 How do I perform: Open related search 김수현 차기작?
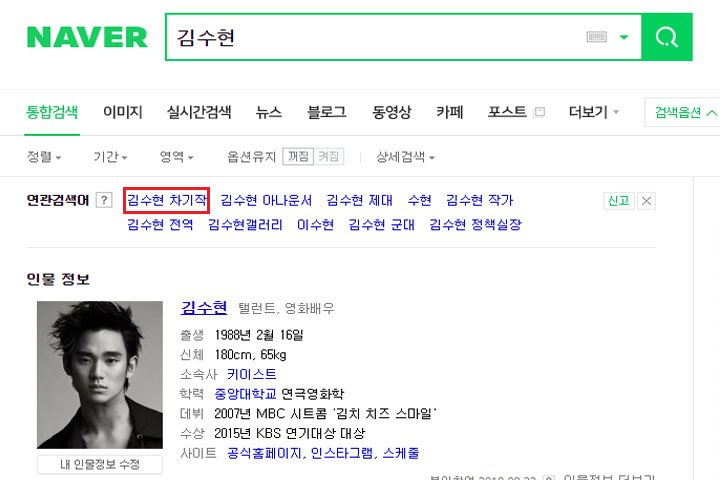[x=167, y=200]
